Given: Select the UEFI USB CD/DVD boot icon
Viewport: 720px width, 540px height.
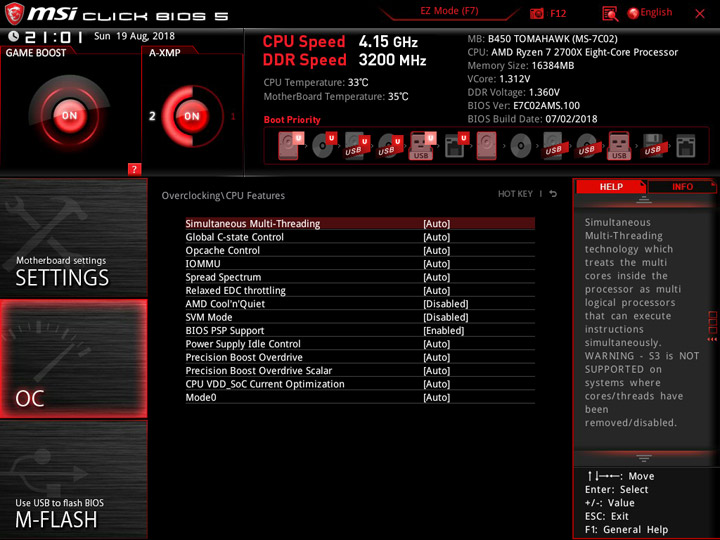Looking at the screenshot, I should pos(389,146).
